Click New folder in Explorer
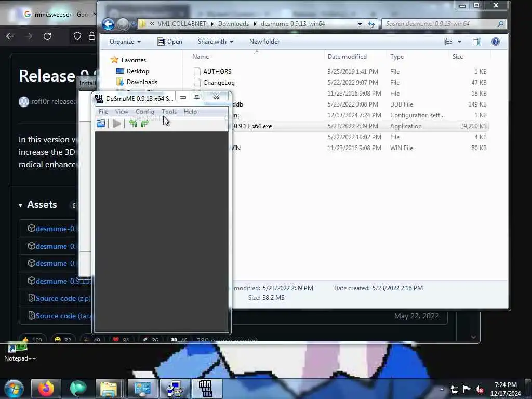The height and width of the screenshot is (399, 532). coord(264,42)
